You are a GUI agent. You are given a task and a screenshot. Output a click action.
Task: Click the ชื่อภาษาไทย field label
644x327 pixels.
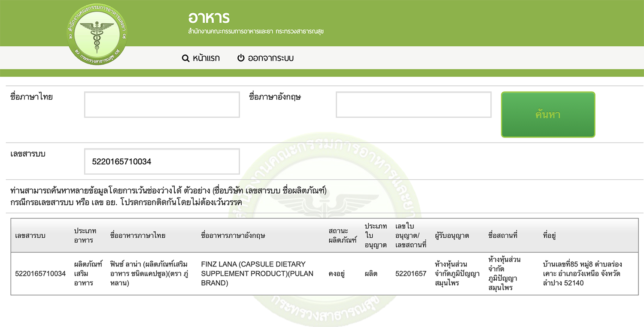[x=31, y=97]
